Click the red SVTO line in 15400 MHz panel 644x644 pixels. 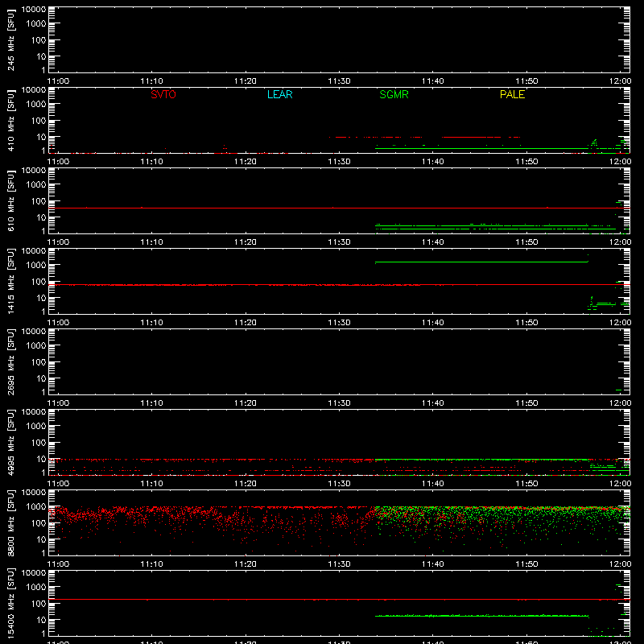[x=339, y=600]
